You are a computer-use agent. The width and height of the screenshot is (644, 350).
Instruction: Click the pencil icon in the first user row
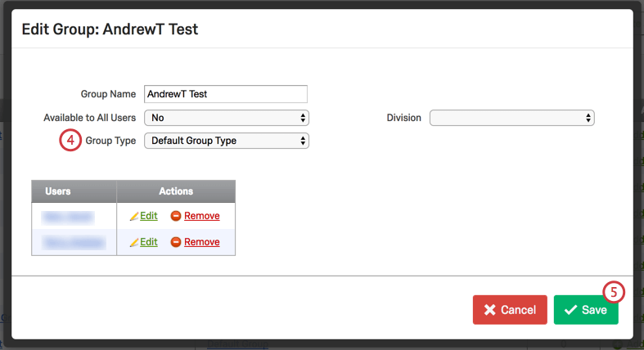pos(134,216)
